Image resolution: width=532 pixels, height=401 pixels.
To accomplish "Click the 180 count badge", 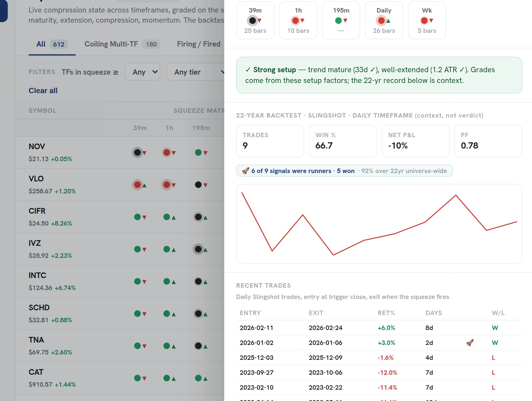I will point(151,44).
